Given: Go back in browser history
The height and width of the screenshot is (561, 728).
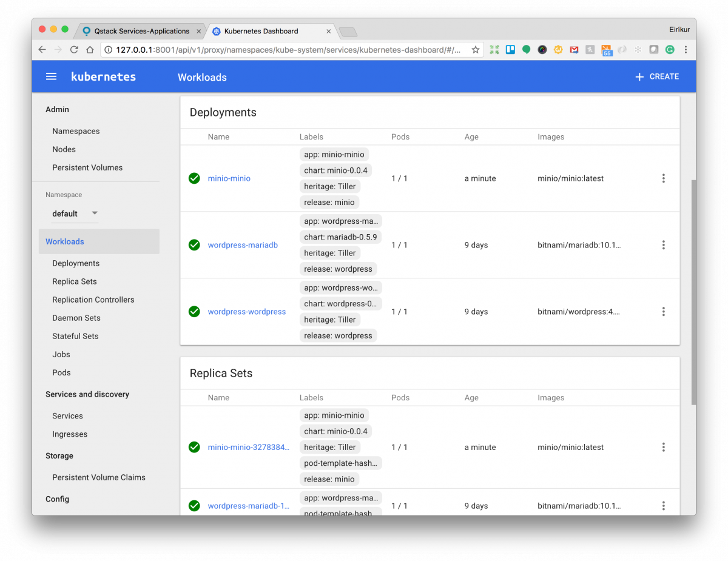Looking at the screenshot, I should tap(42, 50).
